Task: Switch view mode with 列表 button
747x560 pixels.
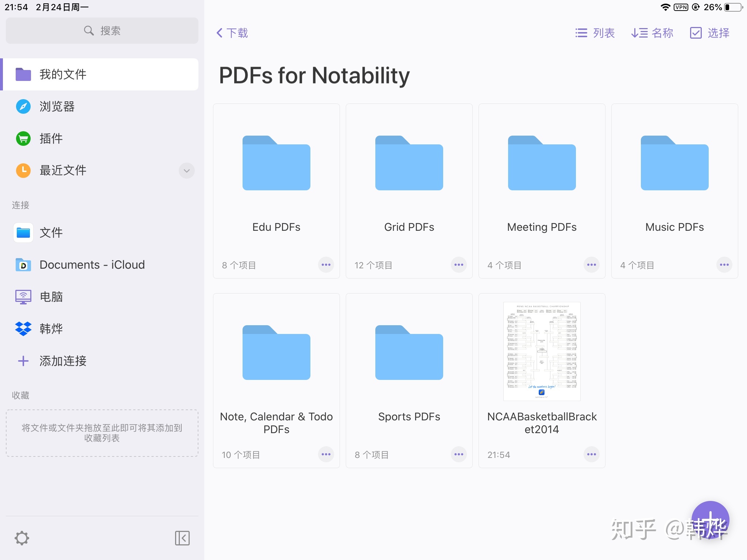Action: [595, 33]
